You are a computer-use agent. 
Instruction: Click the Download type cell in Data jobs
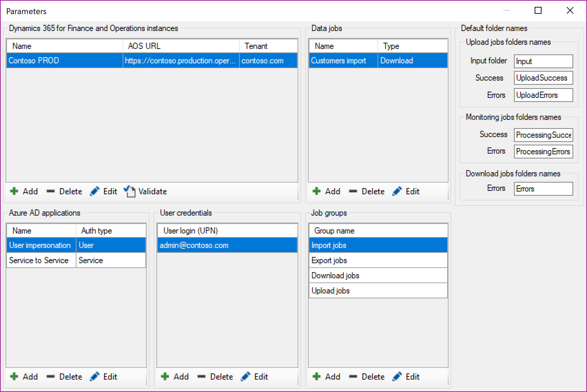[413, 61]
